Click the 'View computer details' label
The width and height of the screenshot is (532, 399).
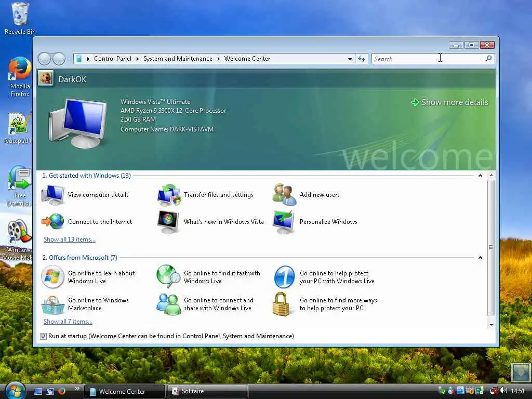click(98, 195)
